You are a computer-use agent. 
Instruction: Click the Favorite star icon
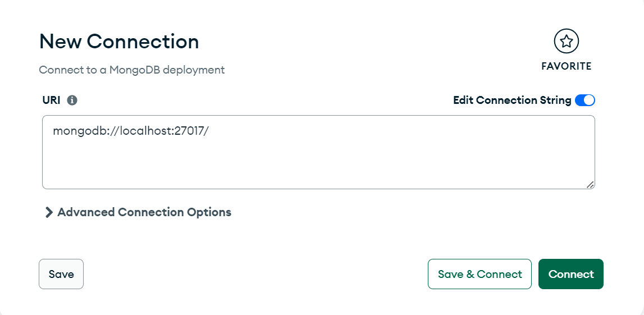566,41
